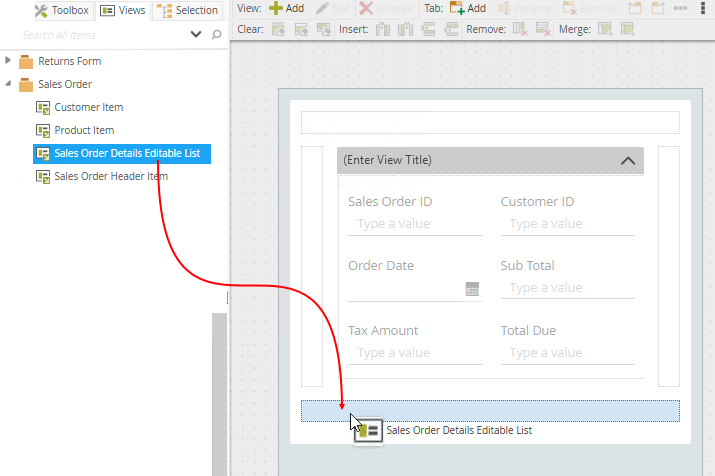715x476 pixels.
Task: Select the Customer Item view
Action: click(x=88, y=107)
